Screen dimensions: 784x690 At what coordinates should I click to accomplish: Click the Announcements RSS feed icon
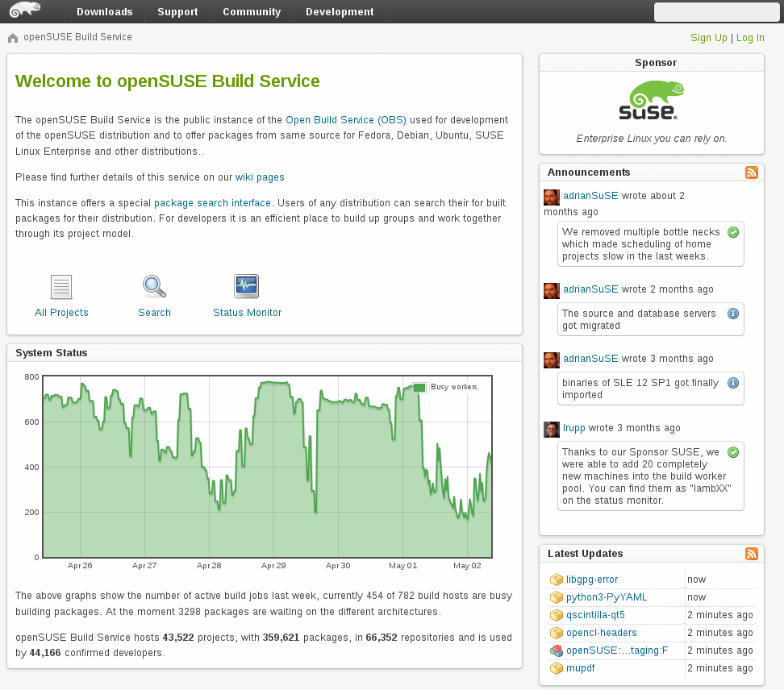tap(751, 172)
